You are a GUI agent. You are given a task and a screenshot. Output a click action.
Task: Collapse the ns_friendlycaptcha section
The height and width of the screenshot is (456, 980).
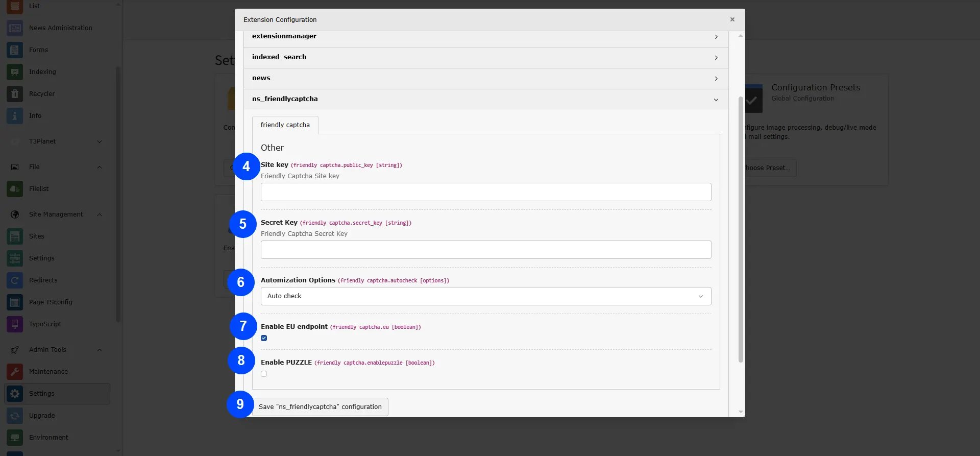tap(486, 100)
